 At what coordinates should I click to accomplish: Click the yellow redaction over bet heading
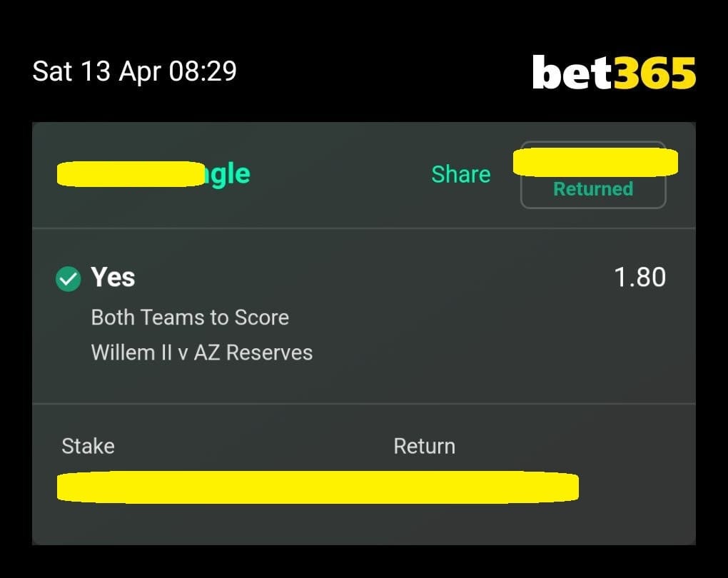pos(131,174)
